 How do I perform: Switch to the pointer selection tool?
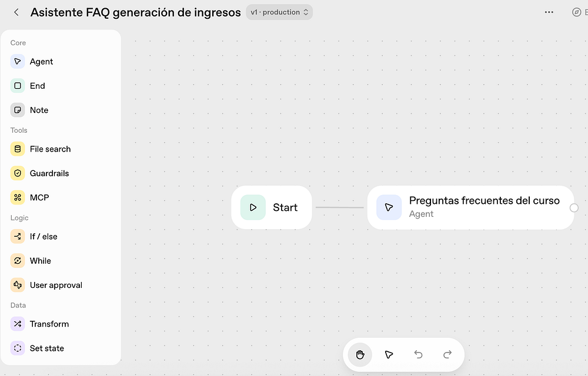(x=389, y=355)
